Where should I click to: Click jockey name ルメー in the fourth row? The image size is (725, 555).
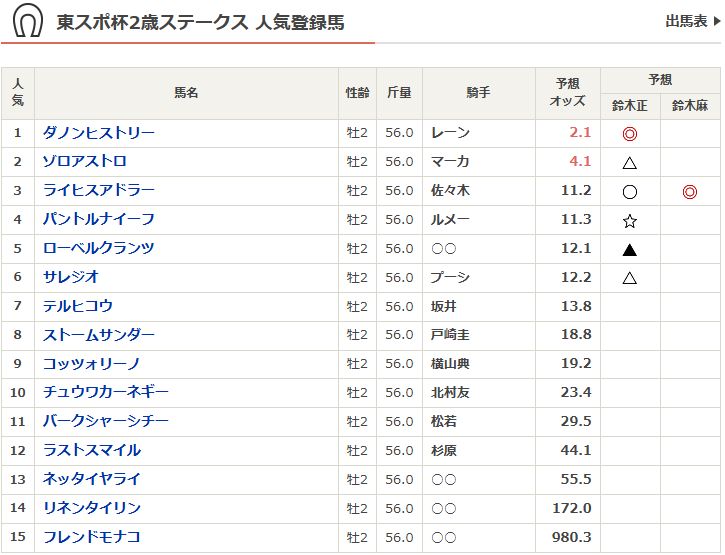click(x=450, y=219)
